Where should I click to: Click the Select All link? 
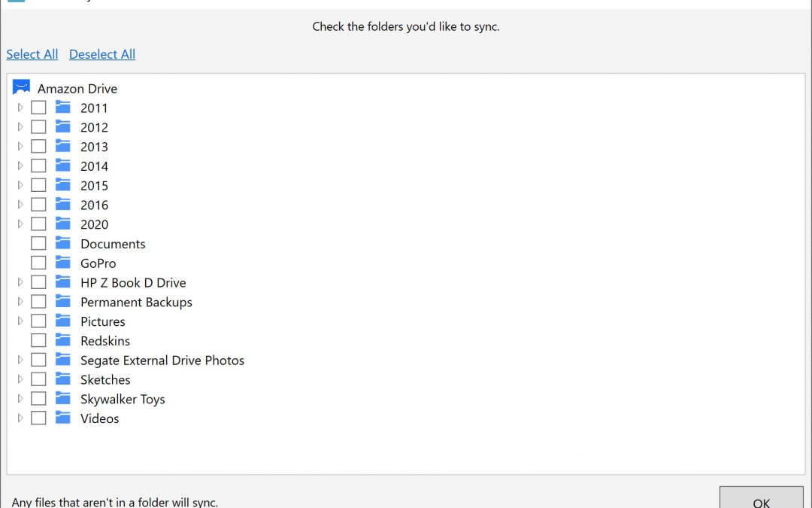[x=32, y=54]
